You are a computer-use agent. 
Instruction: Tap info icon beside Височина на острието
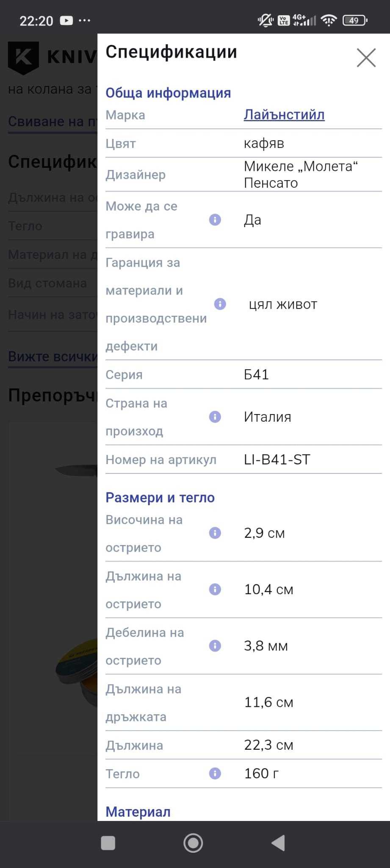(215, 533)
